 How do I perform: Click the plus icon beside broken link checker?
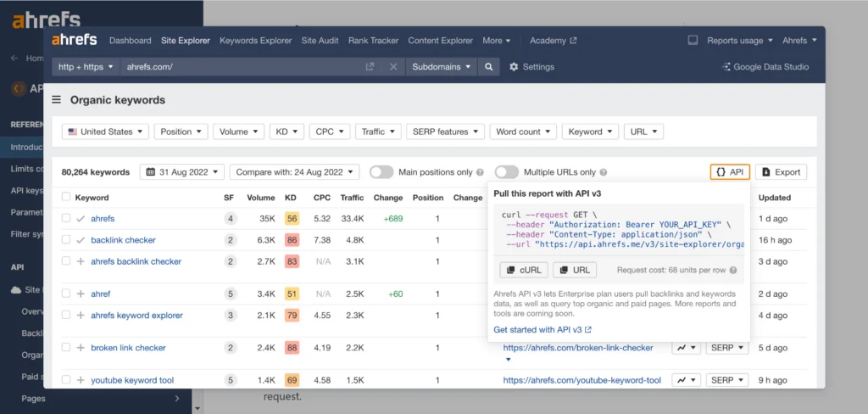[81, 348]
